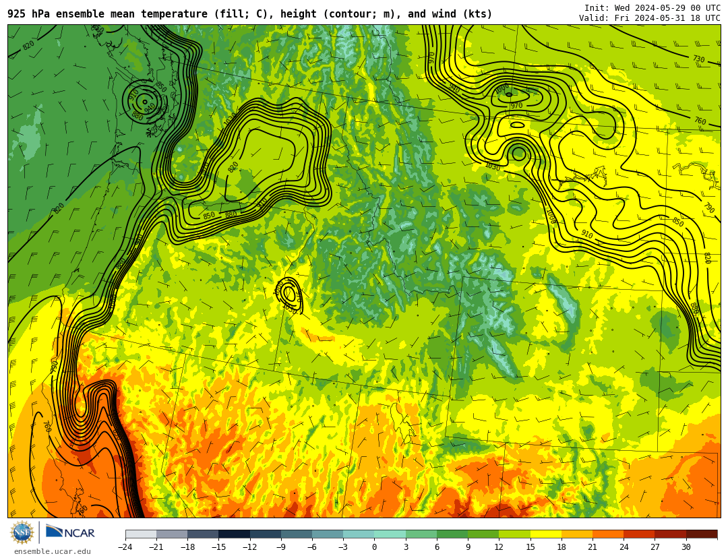The height and width of the screenshot is (560, 728).
Task: Click the NSF logo
Action: coord(22,532)
